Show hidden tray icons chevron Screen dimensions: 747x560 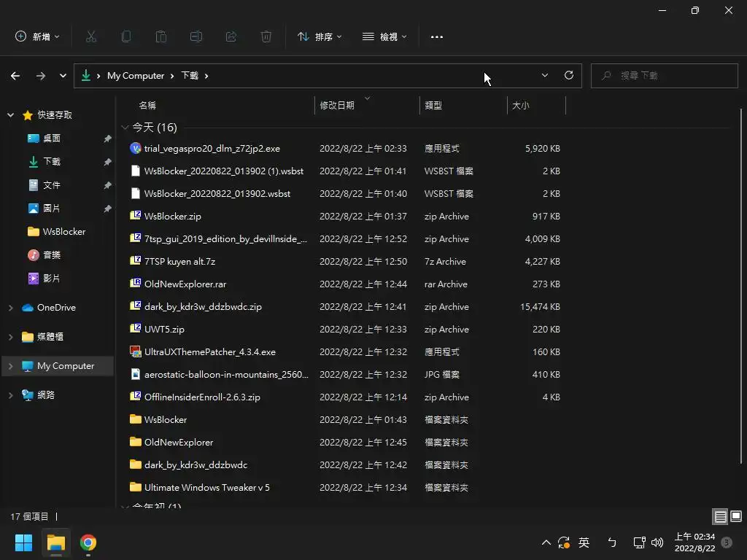[546, 542]
